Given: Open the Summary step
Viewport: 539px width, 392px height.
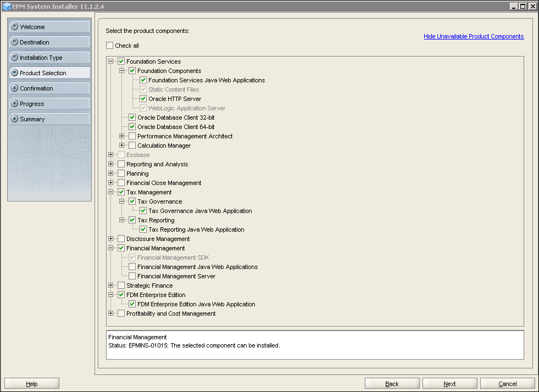Looking at the screenshot, I should pos(49,119).
